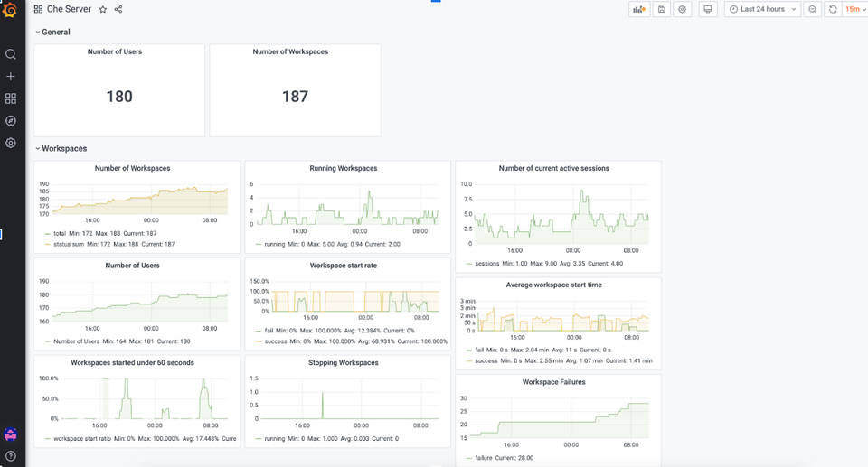The height and width of the screenshot is (467, 868).
Task: Click spike in Stopping Workspaces graph
Action: click(323, 404)
